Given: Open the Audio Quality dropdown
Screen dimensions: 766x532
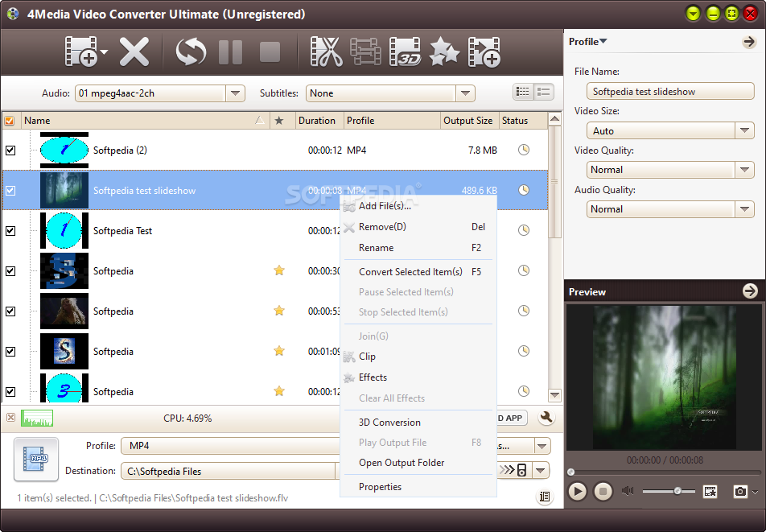Looking at the screenshot, I should 744,209.
